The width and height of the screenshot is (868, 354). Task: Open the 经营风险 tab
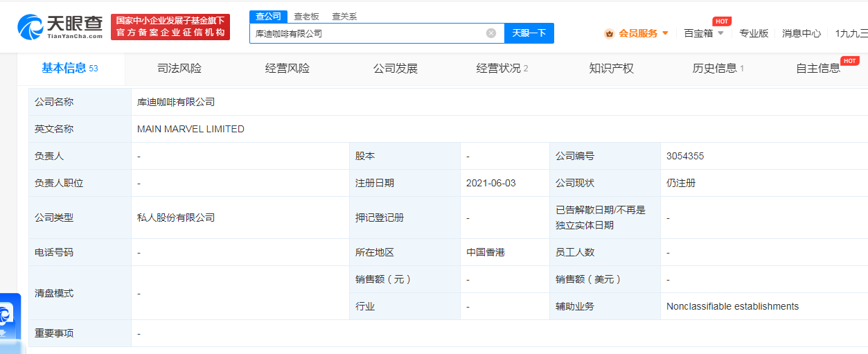coord(287,69)
